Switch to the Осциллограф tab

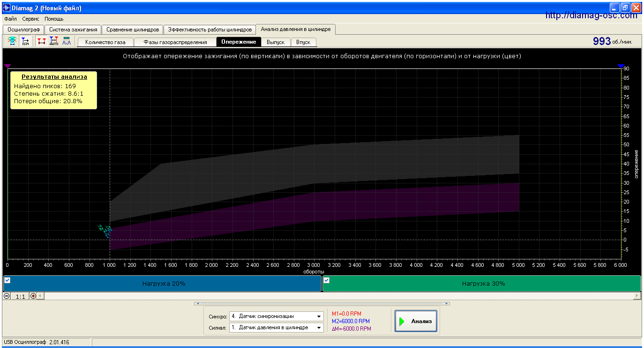pos(24,30)
